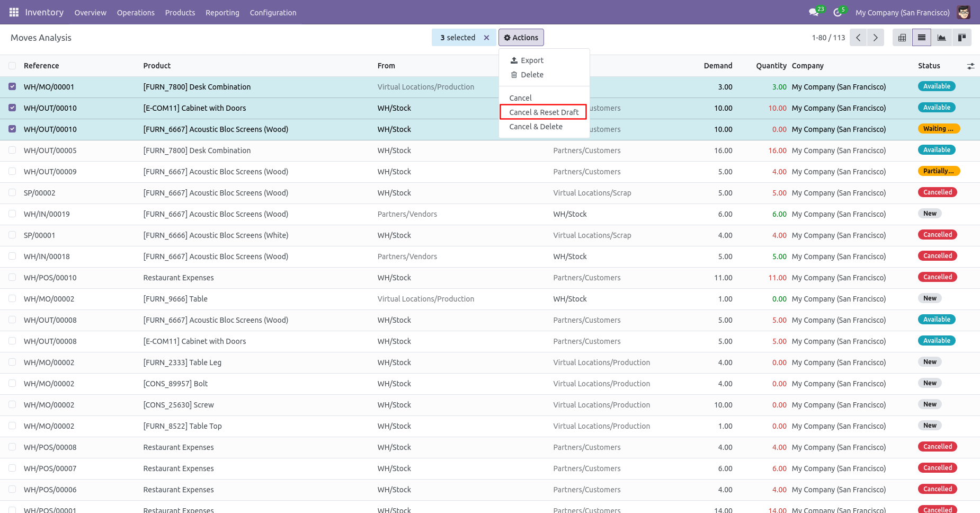Check the WH/OUT/00005 row checkbox
980x513 pixels.
(x=12, y=150)
